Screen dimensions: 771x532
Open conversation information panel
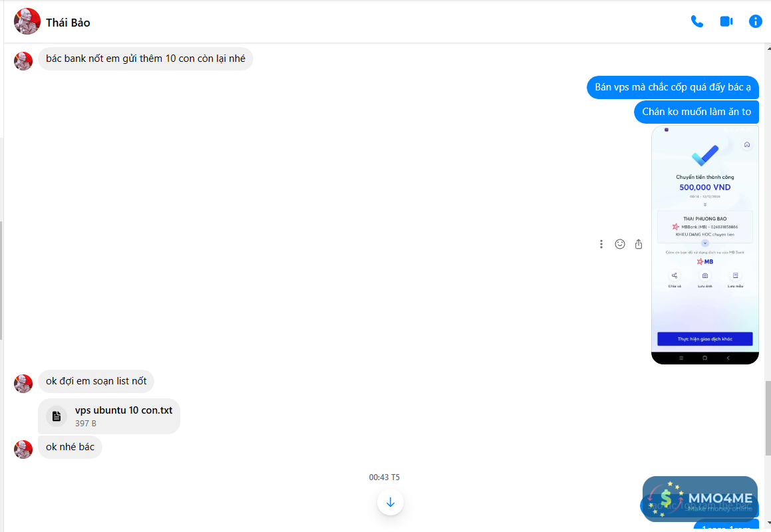pyautogui.click(x=755, y=22)
